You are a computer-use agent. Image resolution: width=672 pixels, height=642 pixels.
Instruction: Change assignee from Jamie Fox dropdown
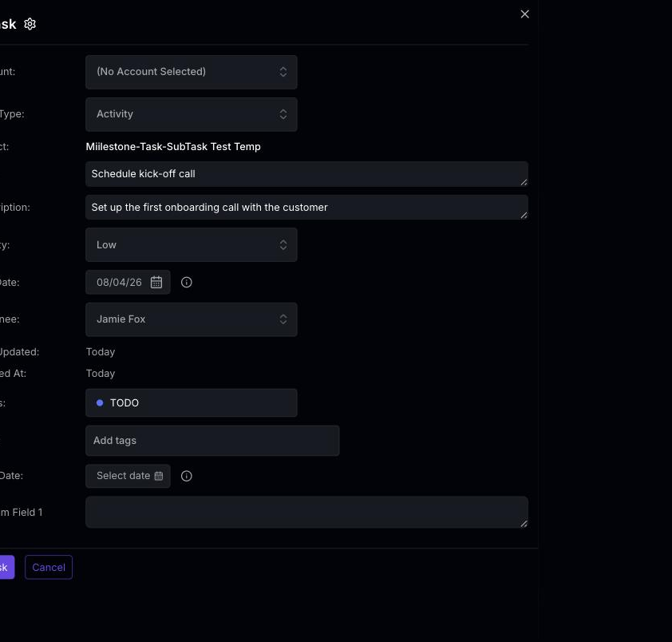pos(191,319)
